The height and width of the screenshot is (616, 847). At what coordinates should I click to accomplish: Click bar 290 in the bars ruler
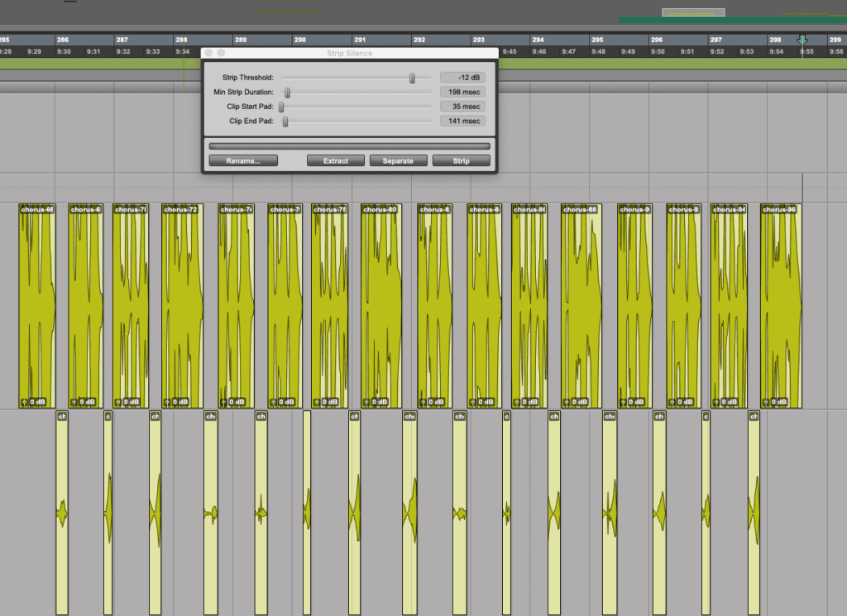tap(300, 40)
